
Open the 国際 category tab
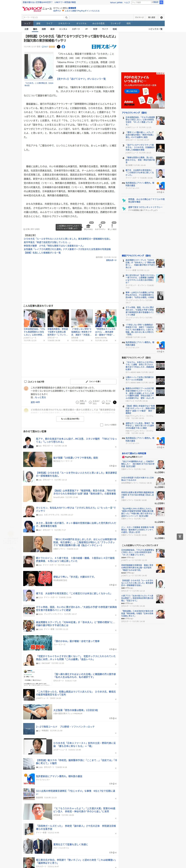pos(44,29)
